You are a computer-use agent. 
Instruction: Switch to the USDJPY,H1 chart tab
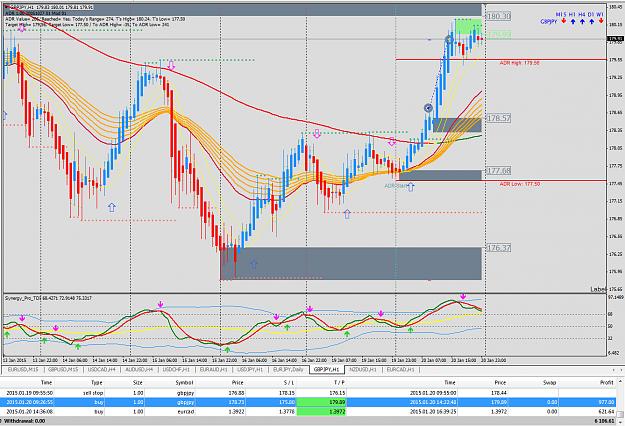tap(250, 370)
